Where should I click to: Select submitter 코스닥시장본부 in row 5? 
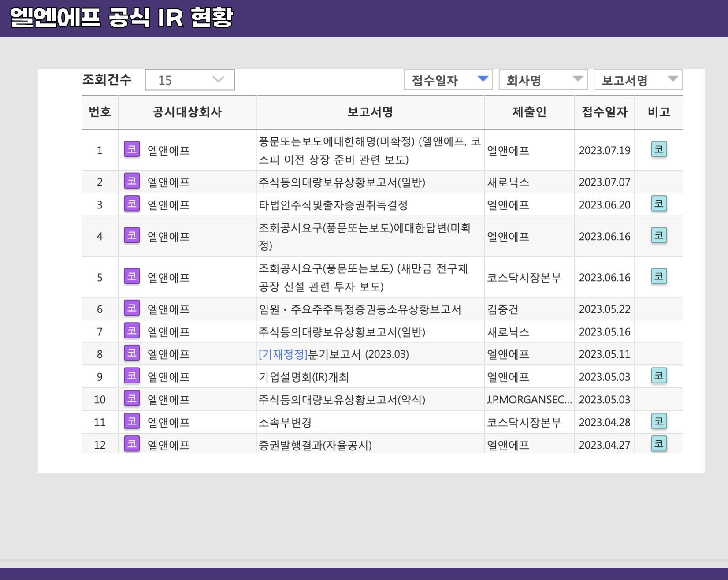coord(524,278)
